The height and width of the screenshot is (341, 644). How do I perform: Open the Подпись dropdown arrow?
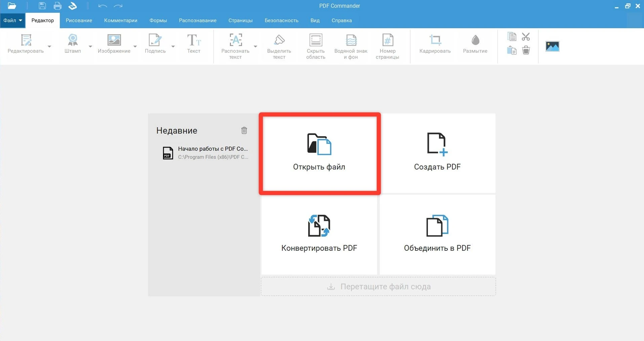[x=173, y=46]
